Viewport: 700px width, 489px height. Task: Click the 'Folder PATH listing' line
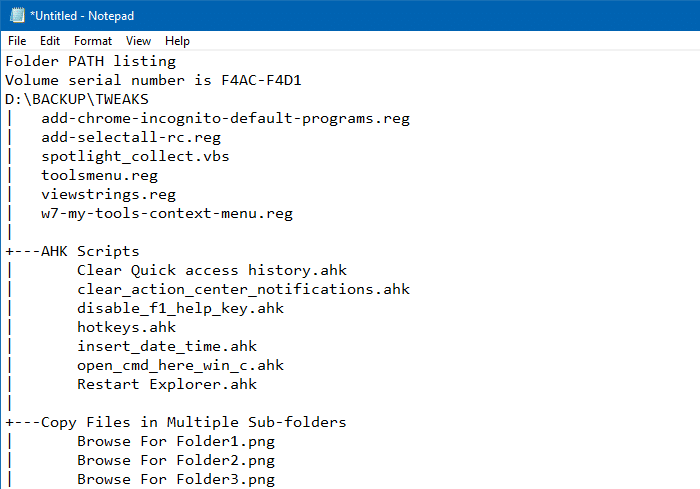90,62
